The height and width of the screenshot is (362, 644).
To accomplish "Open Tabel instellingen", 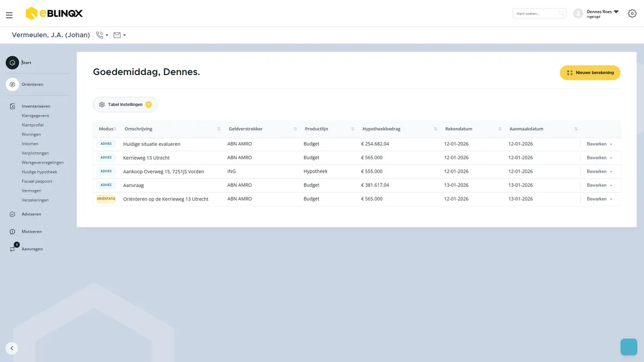I will pos(125,105).
